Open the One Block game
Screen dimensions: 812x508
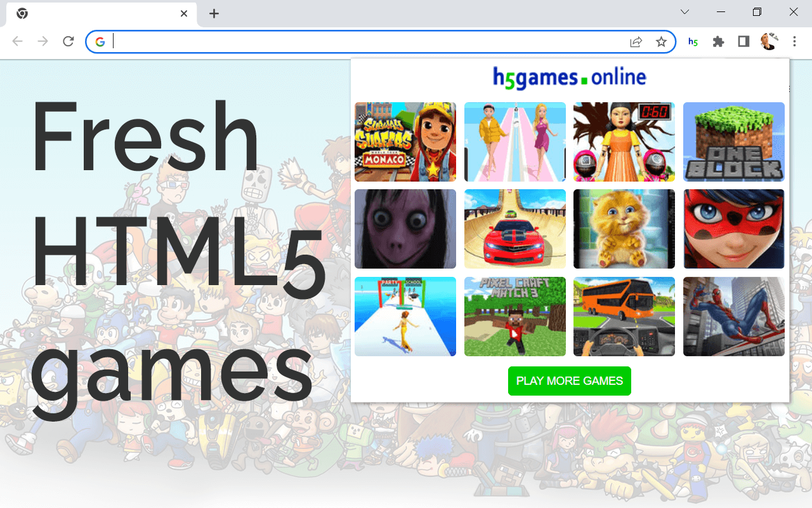[x=734, y=142]
